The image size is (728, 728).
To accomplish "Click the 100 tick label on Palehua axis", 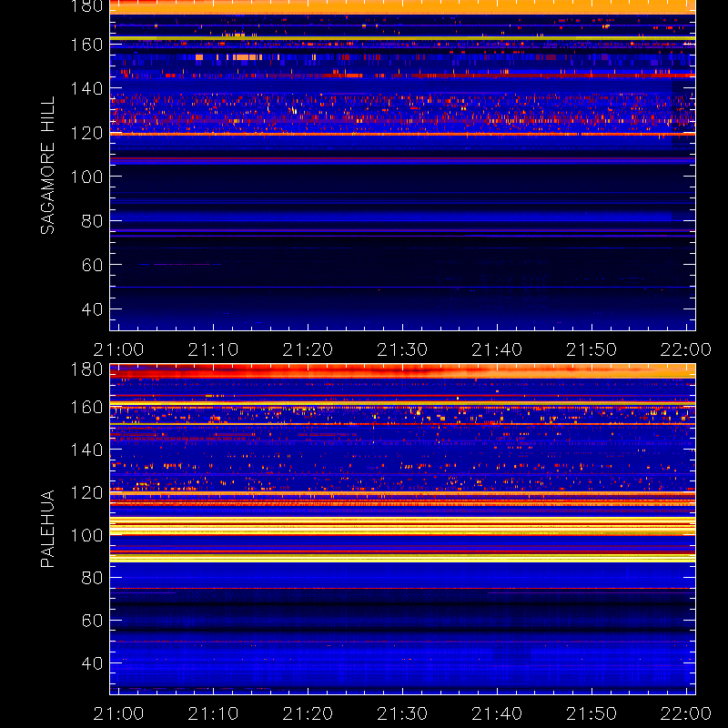I will (x=86, y=535).
